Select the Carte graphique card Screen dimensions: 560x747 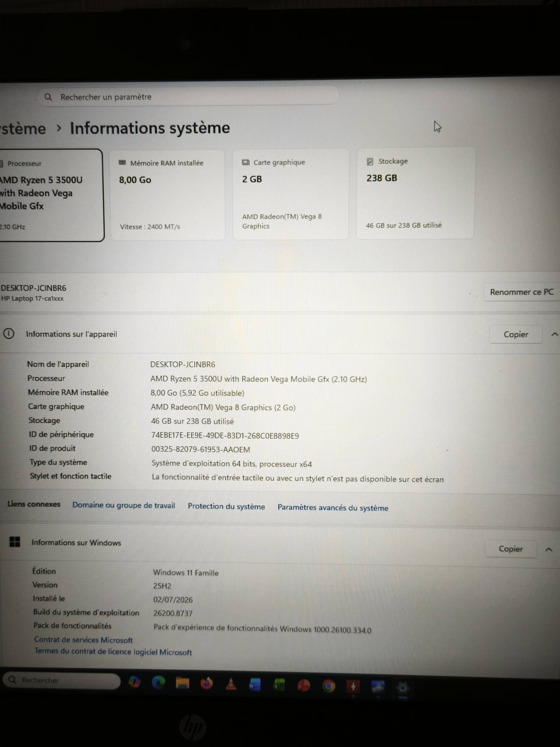coord(291,194)
